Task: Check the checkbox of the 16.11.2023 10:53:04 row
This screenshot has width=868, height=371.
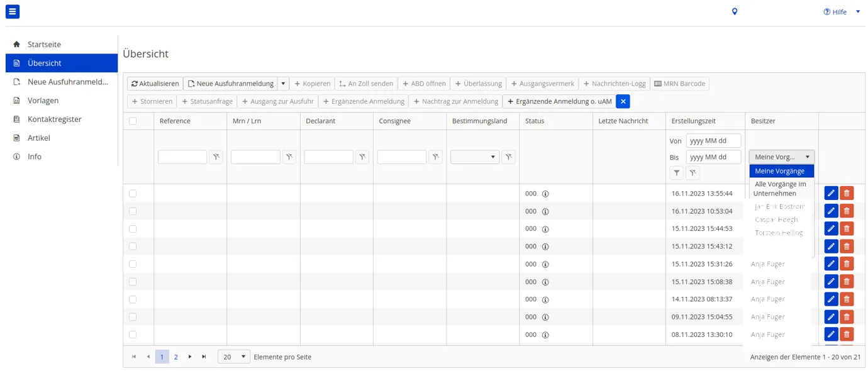Action: [x=133, y=211]
